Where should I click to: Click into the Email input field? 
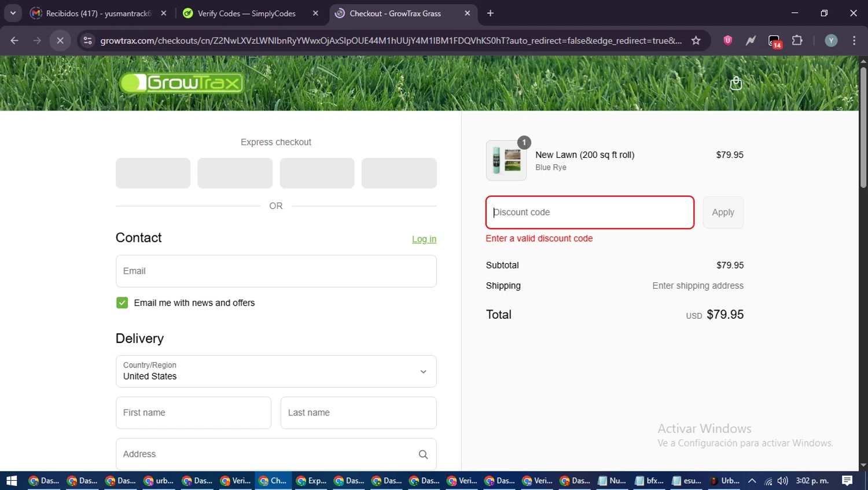276,271
